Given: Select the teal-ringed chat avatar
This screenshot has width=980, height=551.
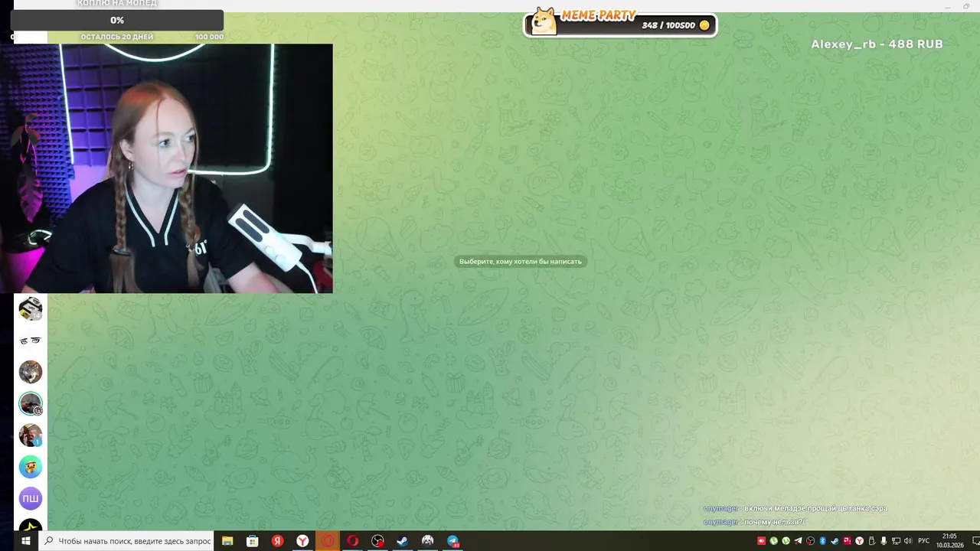Looking at the screenshot, I should pos(31,403).
